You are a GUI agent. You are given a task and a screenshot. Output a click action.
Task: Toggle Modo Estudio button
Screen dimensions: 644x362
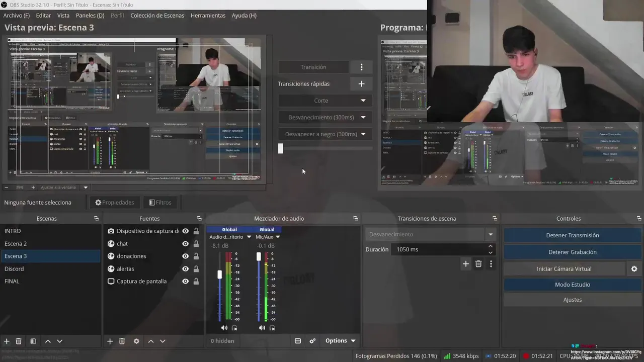click(573, 285)
